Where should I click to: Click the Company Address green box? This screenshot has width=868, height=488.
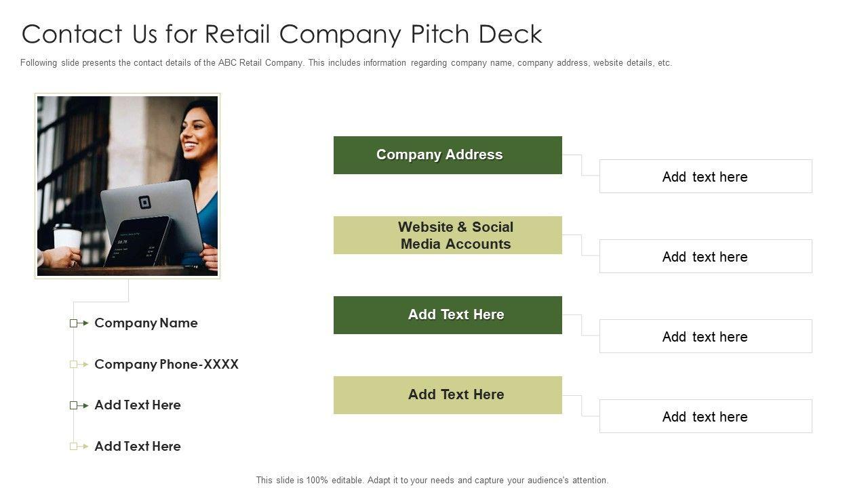[448, 155]
